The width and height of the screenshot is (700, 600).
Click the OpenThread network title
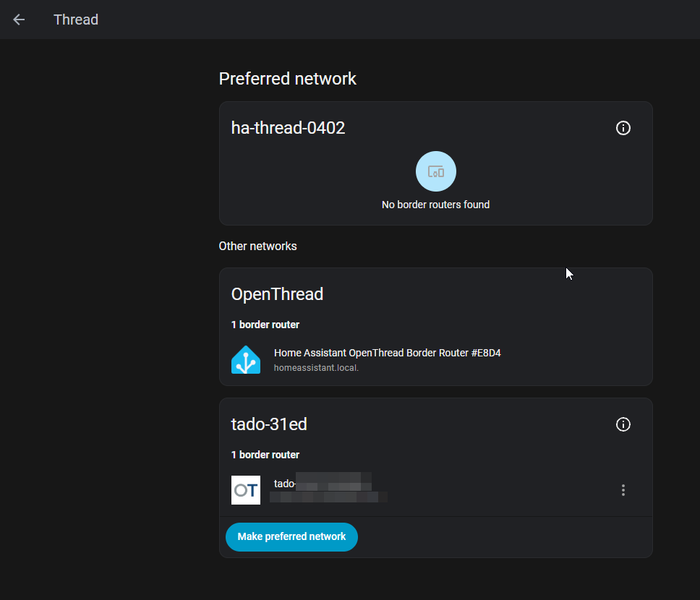click(x=277, y=294)
